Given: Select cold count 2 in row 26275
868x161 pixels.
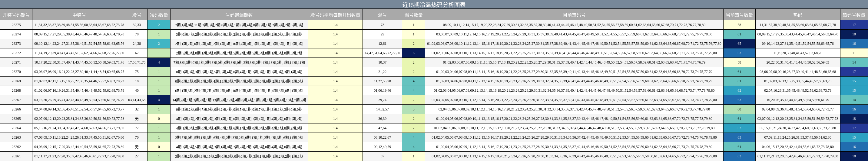Looking at the screenshot, I should coord(159,25).
